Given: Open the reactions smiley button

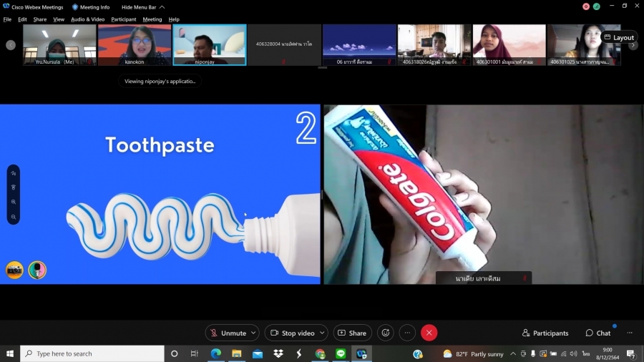Looking at the screenshot, I should (x=386, y=333).
